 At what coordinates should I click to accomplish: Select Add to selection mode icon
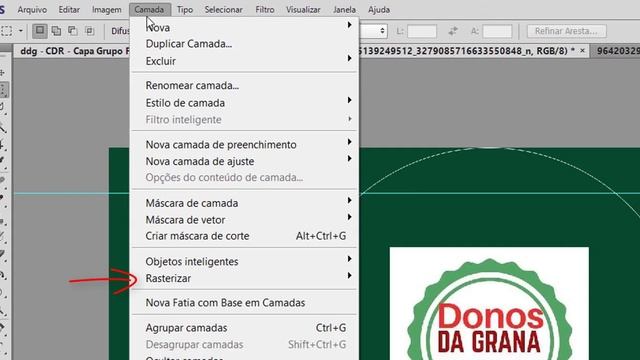coord(56,31)
